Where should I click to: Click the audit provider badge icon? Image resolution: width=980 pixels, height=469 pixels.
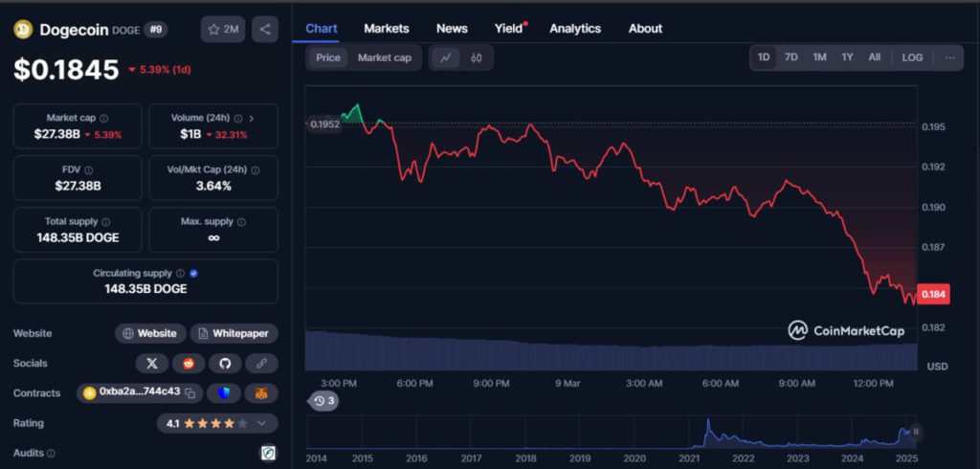pyautogui.click(x=268, y=454)
